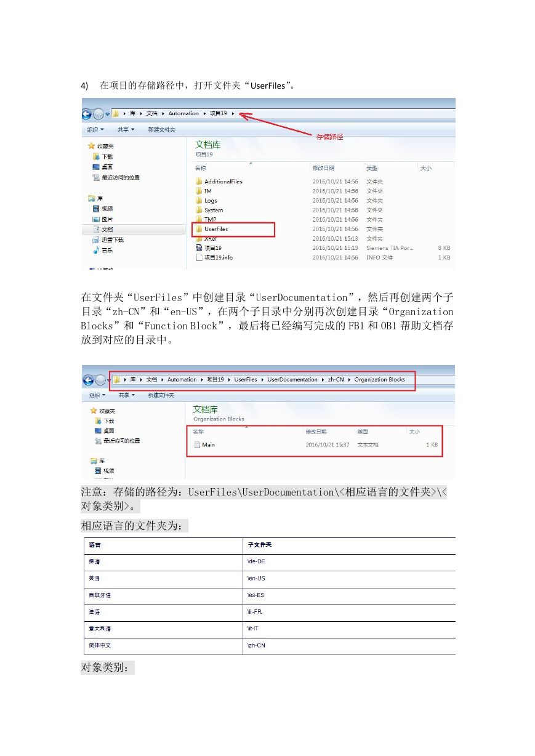Click the Organization Blocks breadcrumb segment
The width and height of the screenshot is (535, 756).
(379, 379)
